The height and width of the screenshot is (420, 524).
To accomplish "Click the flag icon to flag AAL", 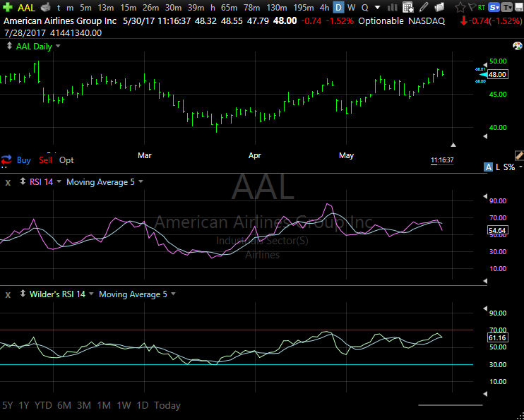I will [x=472, y=6].
